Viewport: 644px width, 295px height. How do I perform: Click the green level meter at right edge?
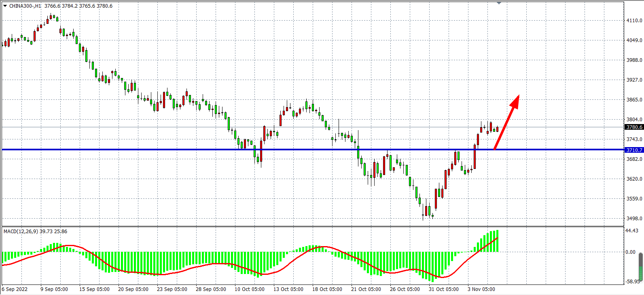(641, 266)
